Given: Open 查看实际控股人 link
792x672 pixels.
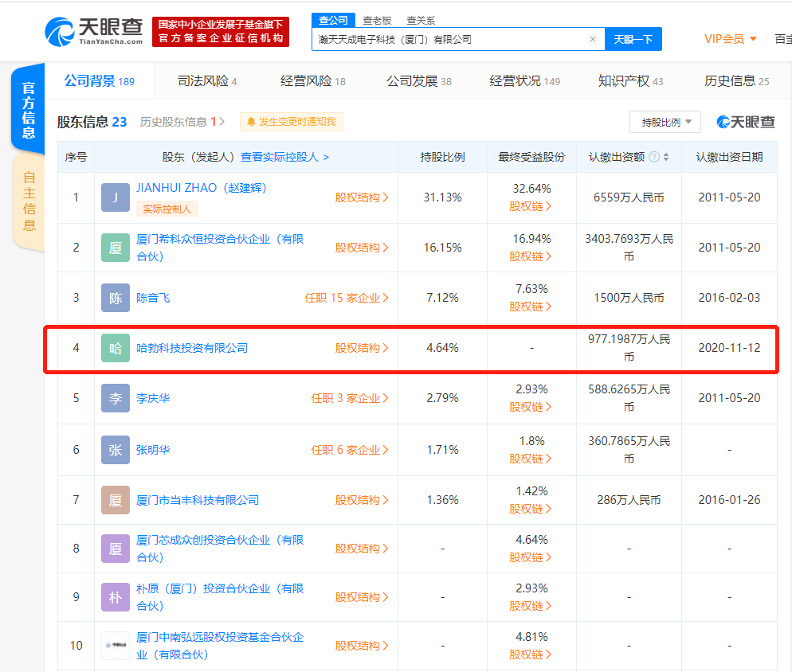Looking at the screenshot, I should [x=284, y=158].
